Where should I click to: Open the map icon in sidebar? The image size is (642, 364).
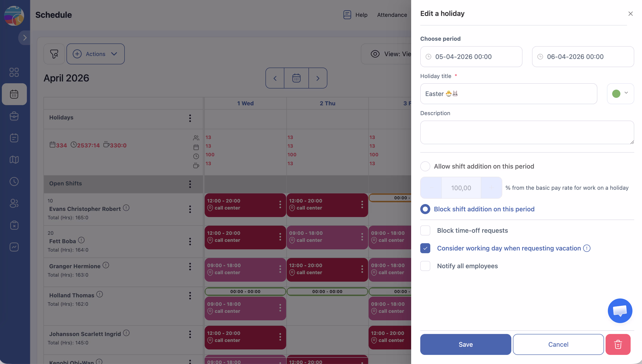point(14,159)
